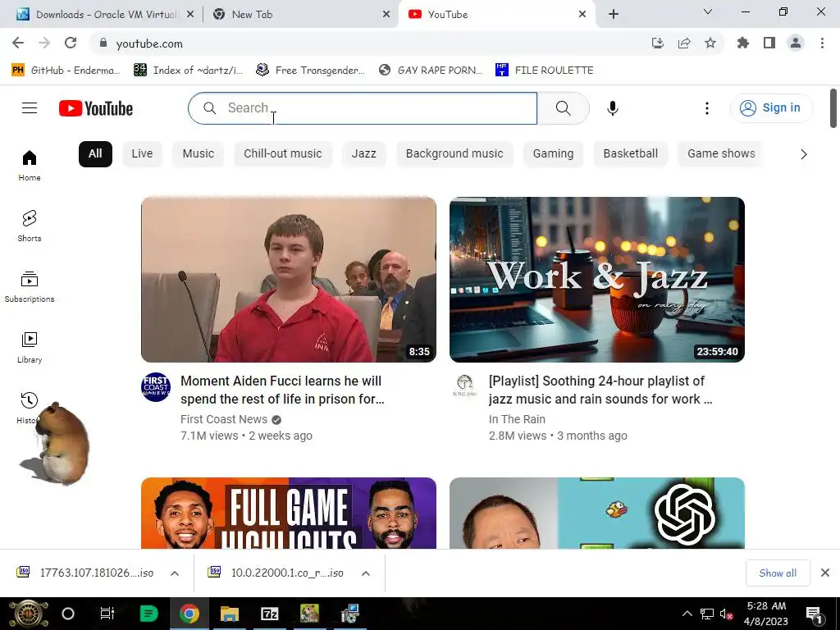Open Chrome extensions puzzle icon
The width and height of the screenshot is (840, 630).
click(742, 43)
